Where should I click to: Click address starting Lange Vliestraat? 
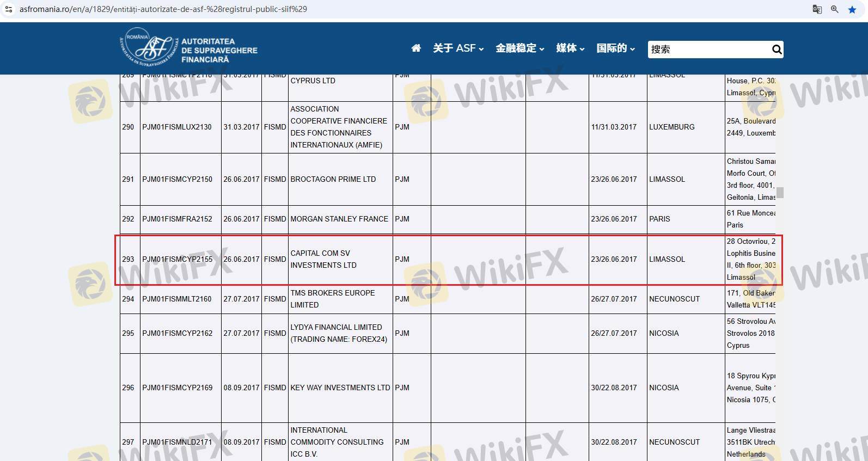pyautogui.click(x=751, y=442)
